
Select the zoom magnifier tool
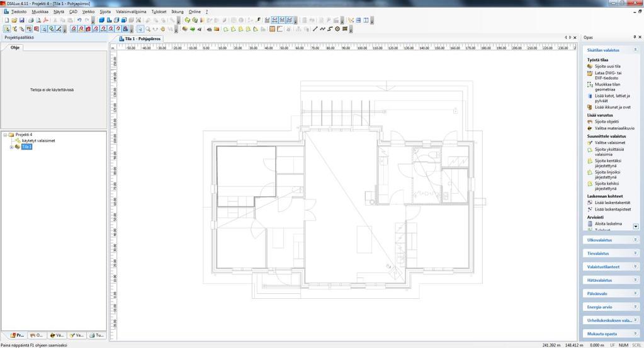click(x=148, y=29)
